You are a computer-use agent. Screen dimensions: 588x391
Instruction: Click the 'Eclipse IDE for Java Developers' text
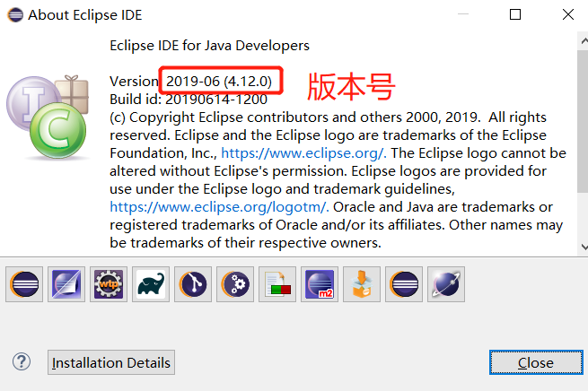click(x=210, y=46)
